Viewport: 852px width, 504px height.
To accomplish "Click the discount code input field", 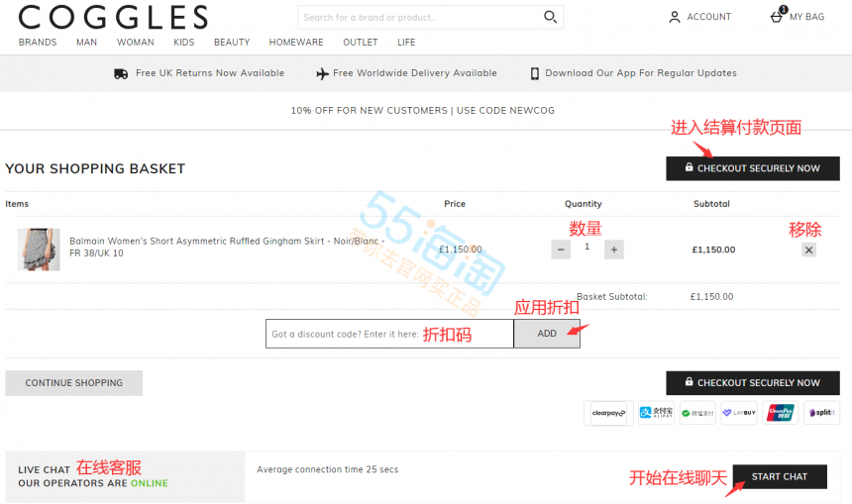I will 389,334.
